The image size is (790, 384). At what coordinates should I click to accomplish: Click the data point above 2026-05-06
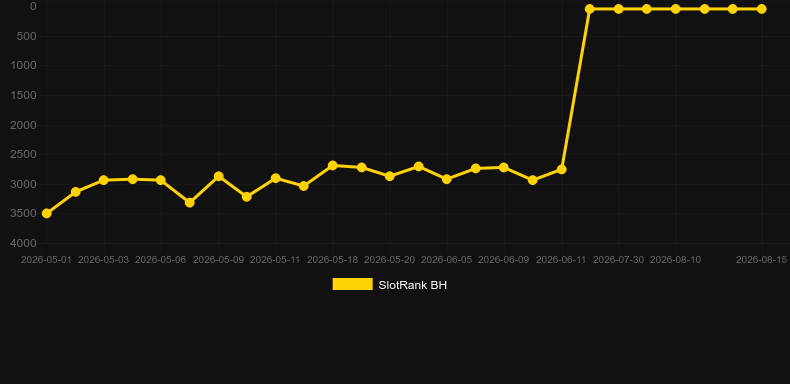pyautogui.click(x=161, y=180)
